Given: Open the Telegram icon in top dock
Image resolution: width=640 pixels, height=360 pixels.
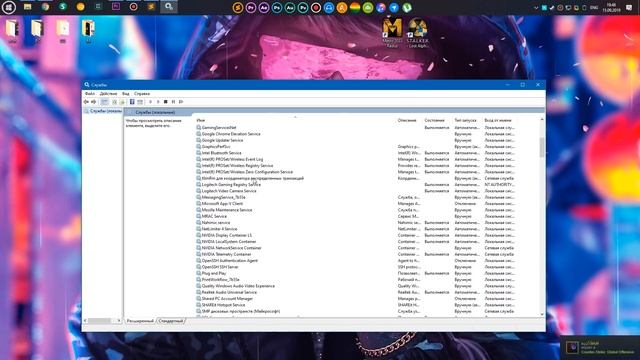Looking at the screenshot, I should pos(394,7).
